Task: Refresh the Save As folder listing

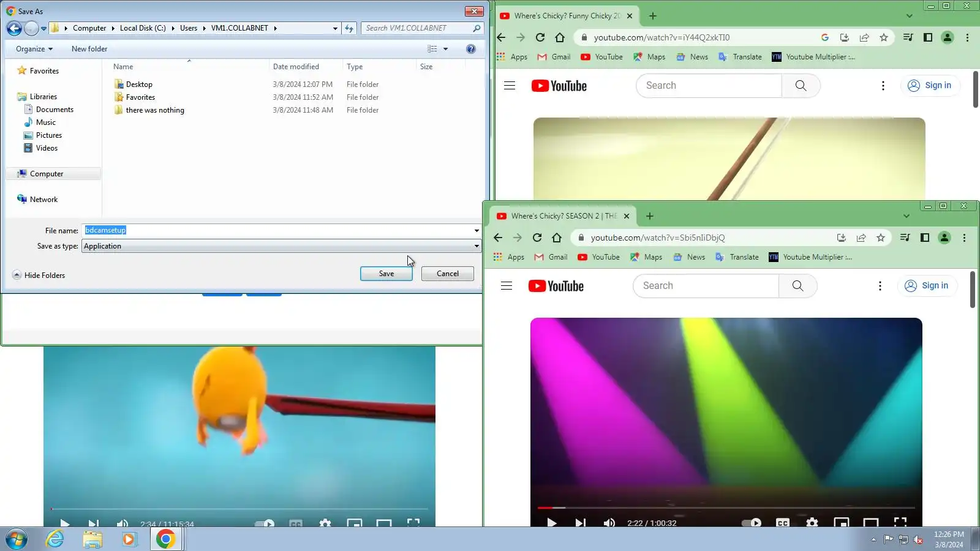Action: (x=349, y=28)
